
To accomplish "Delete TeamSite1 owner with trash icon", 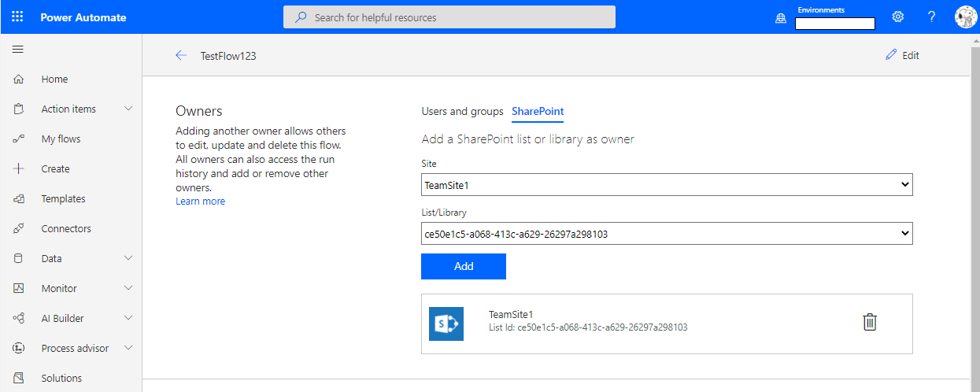I will coord(870,322).
